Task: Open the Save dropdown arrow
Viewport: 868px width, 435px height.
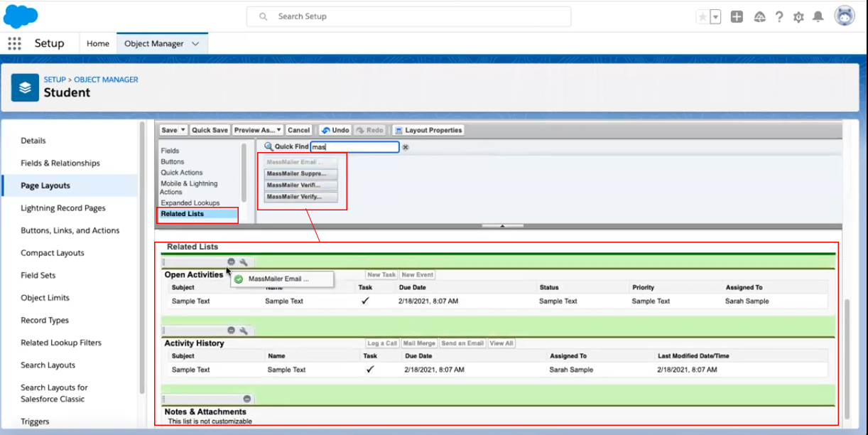Action: 183,130
